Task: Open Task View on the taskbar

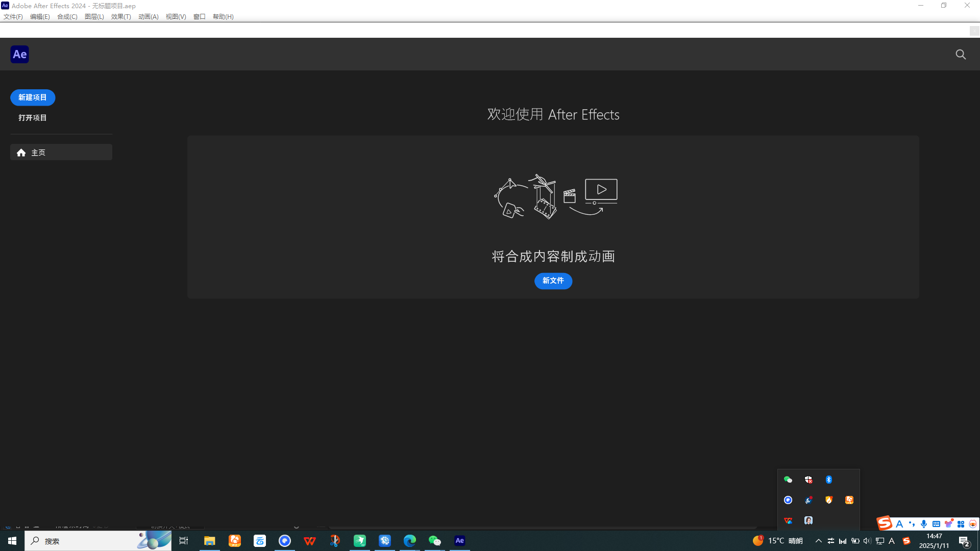Action: (x=184, y=541)
